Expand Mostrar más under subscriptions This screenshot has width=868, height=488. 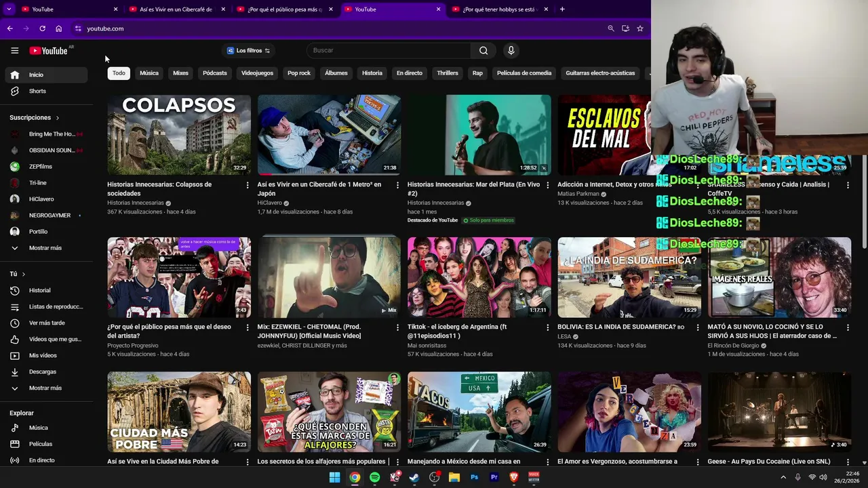pos(46,247)
